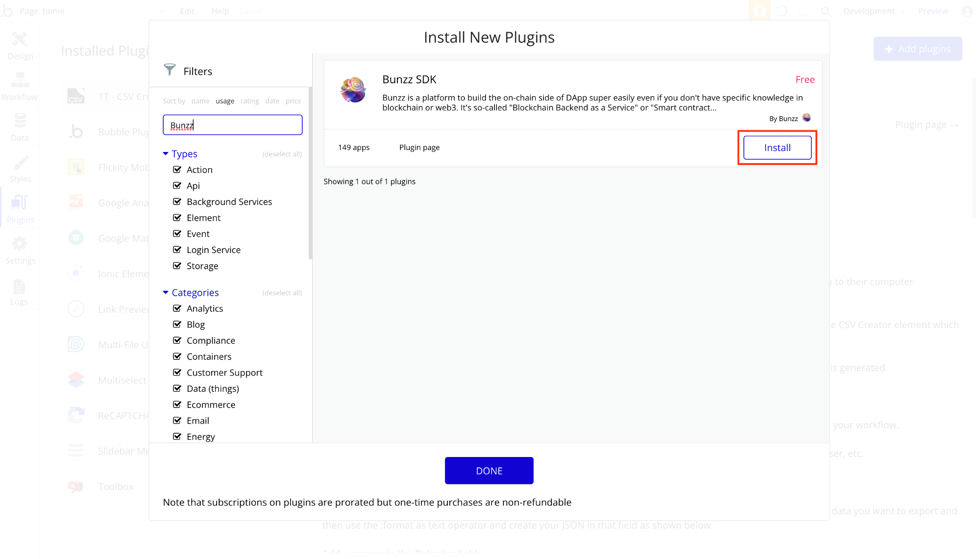The image size is (980, 559).
Task: Click the Bunzz SDK plugin logo
Action: click(x=353, y=90)
